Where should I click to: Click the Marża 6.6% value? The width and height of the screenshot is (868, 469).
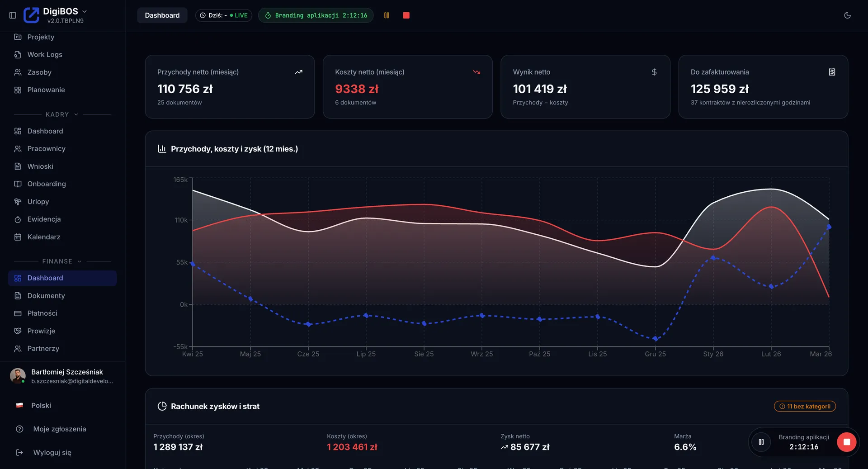pos(685,447)
